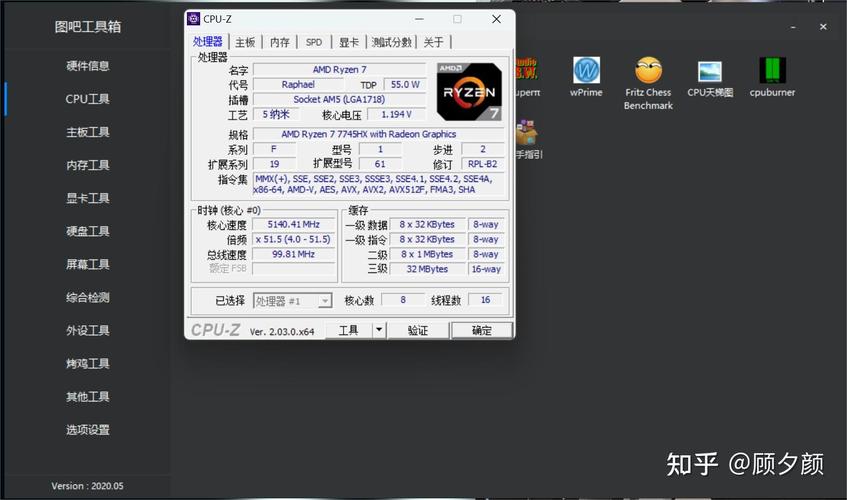Switch to the 内存 tab in CPU-Z
847x500 pixels.
tap(279, 42)
